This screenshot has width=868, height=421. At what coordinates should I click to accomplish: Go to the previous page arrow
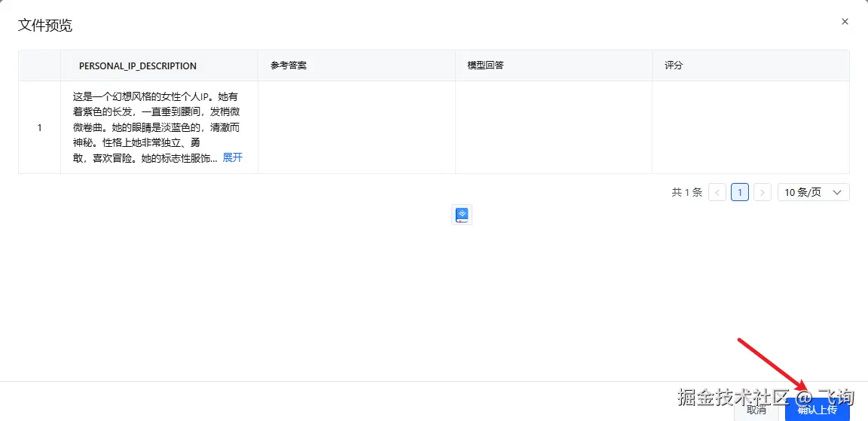(717, 193)
